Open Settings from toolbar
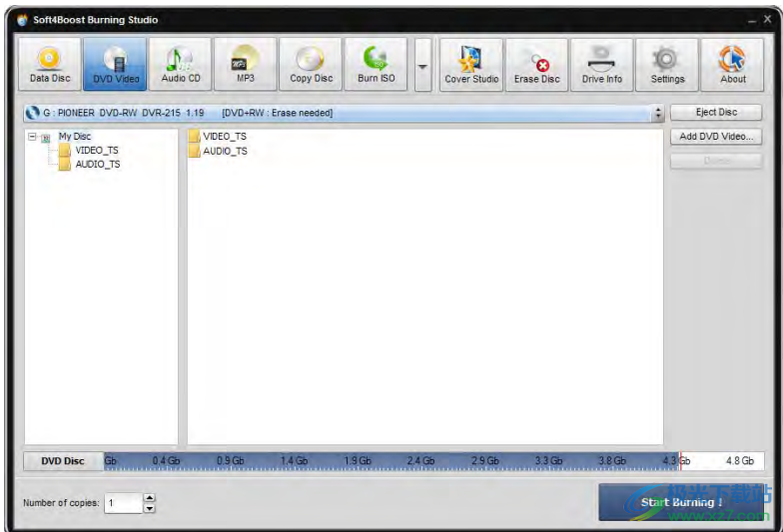783x532 pixels. (x=667, y=65)
